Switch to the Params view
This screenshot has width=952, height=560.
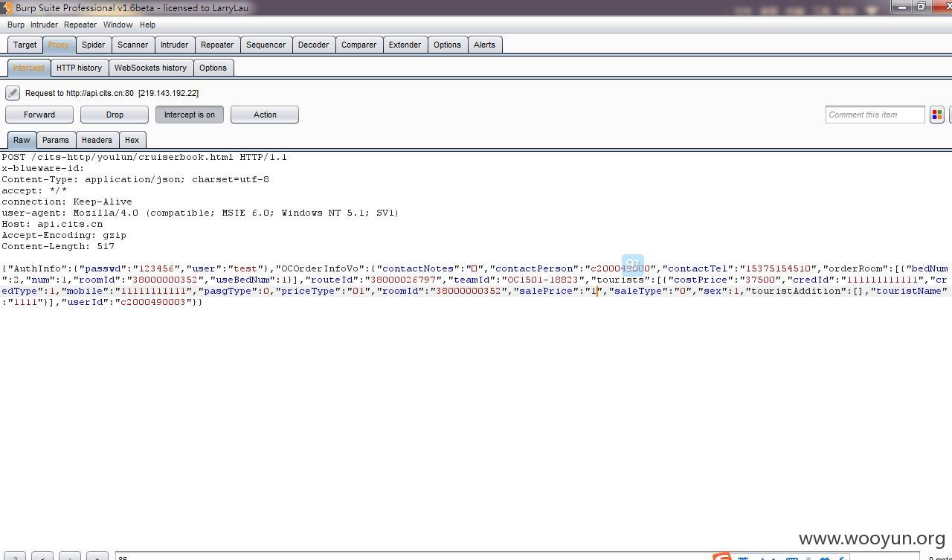(x=56, y=140)
